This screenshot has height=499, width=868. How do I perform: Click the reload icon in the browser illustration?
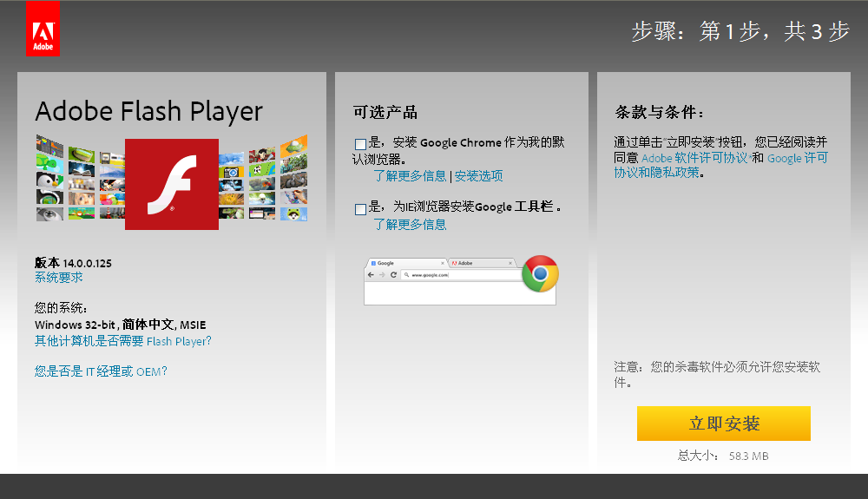[x=393, y=274]
